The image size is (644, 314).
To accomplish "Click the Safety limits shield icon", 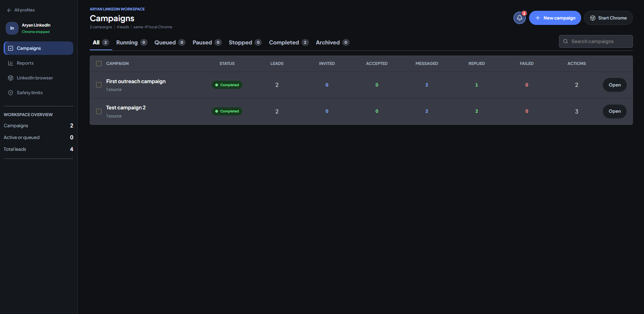I will pos(11,93).
